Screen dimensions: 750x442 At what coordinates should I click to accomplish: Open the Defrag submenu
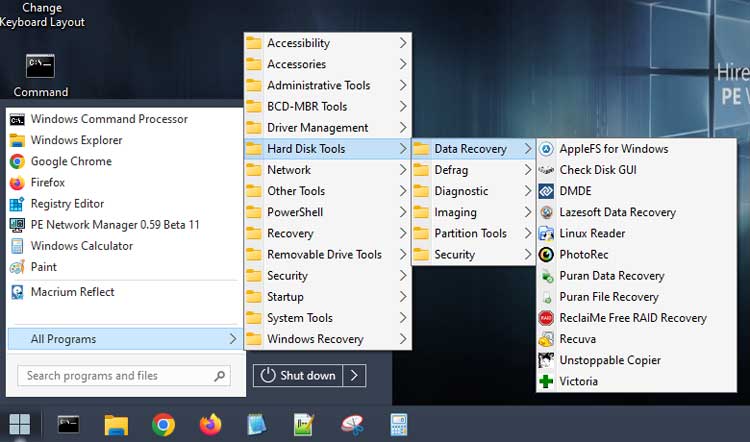tap(473, 170)
